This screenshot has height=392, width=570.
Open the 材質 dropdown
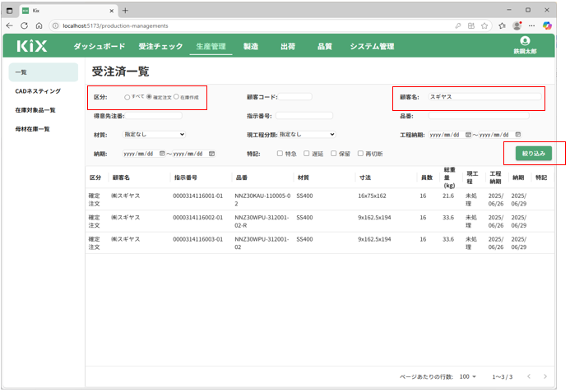coord(154,135)
